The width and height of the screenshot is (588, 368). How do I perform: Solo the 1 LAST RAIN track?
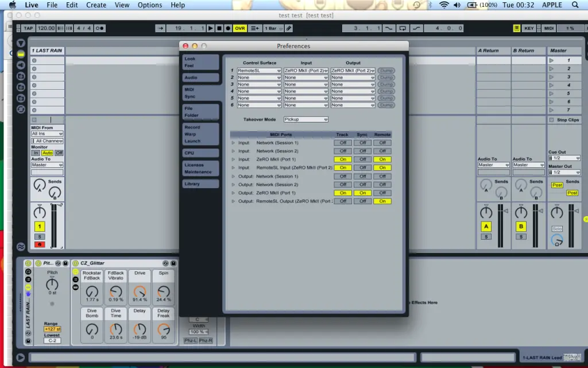pos(40,236)
